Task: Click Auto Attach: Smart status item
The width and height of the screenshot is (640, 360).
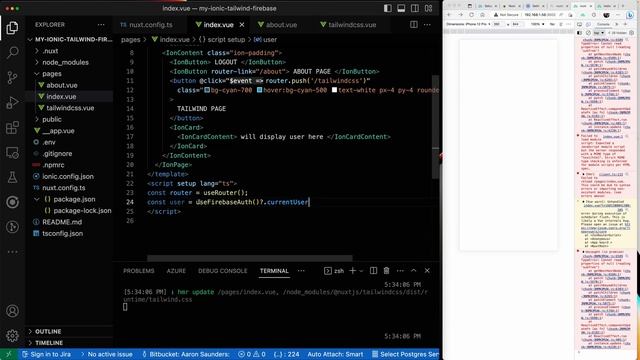Action: click(335, 354)
